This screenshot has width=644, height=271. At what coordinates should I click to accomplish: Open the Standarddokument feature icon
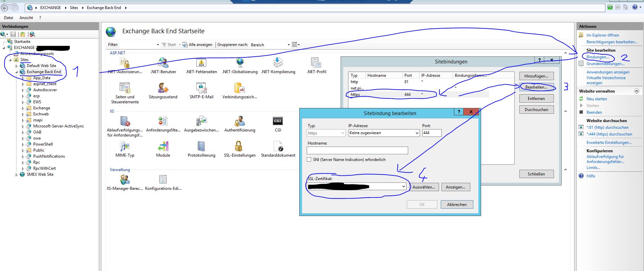tap(278, 146)
